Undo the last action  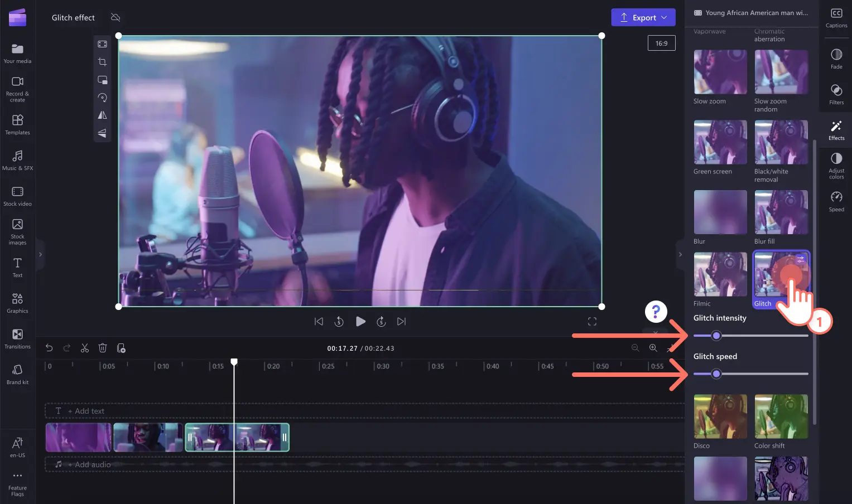pos(49,348)
